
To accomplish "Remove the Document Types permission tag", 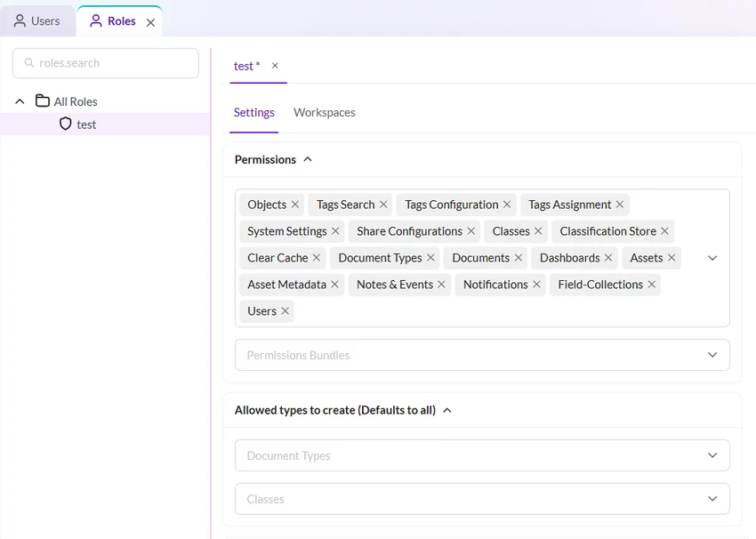I will 430,258.
